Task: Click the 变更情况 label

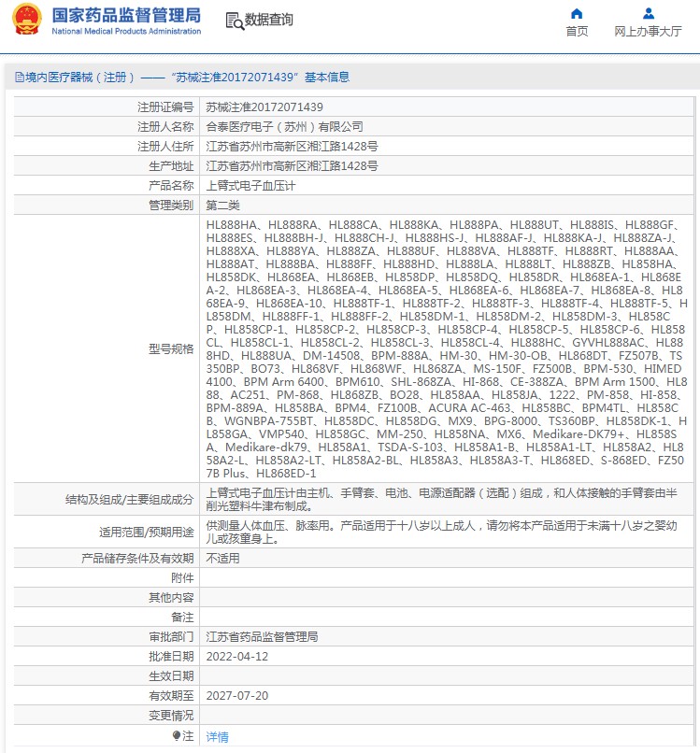Action: [x=171, y=716]
